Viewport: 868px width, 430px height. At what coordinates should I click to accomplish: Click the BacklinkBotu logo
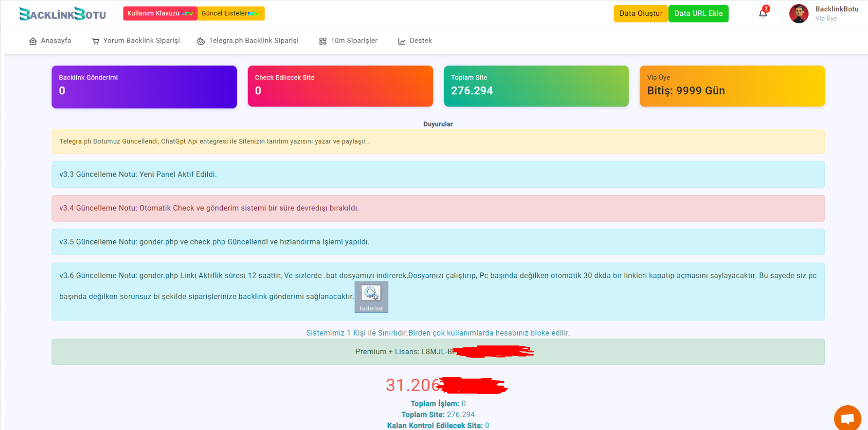pos(63,14)
